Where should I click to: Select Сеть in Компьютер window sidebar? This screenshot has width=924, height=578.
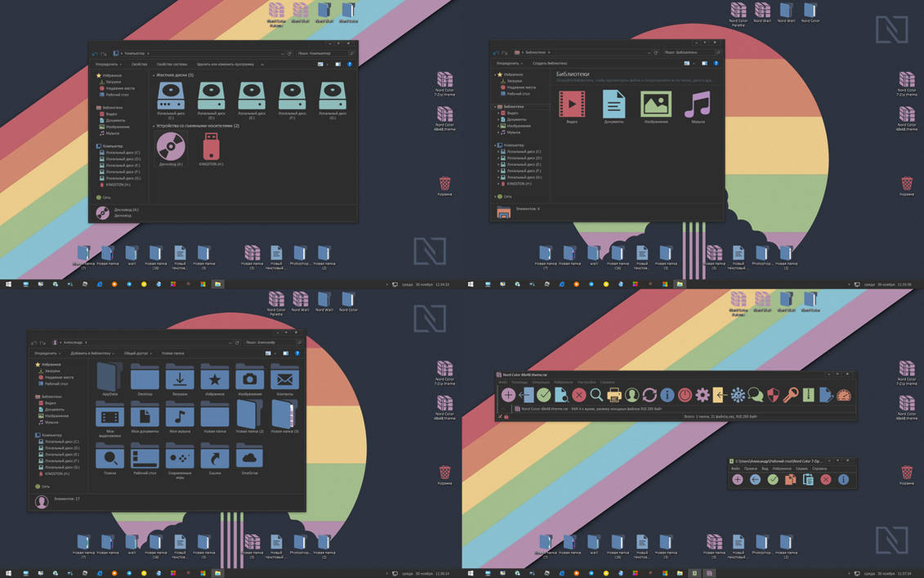pyautogui.click(x=103, y=197)
